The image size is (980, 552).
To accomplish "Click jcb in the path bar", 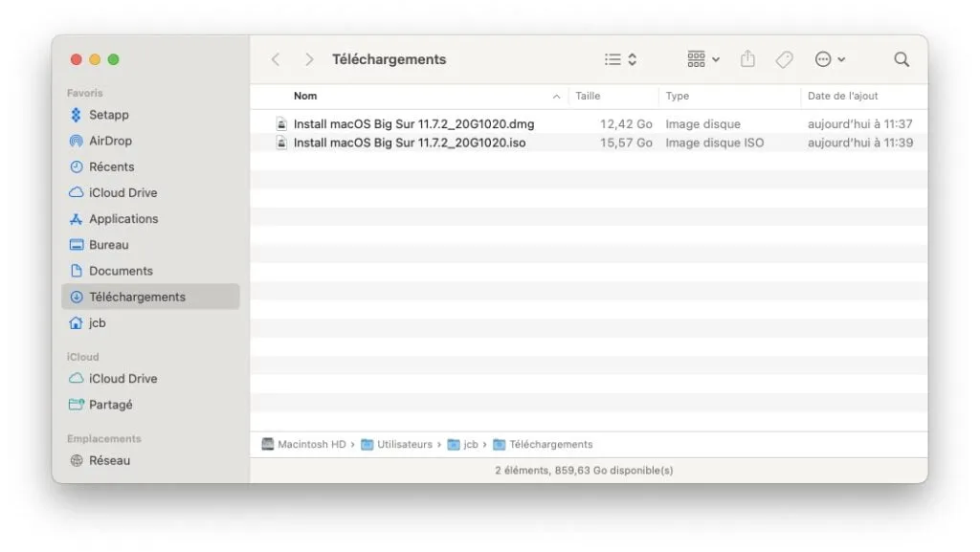I will point(463,444).
